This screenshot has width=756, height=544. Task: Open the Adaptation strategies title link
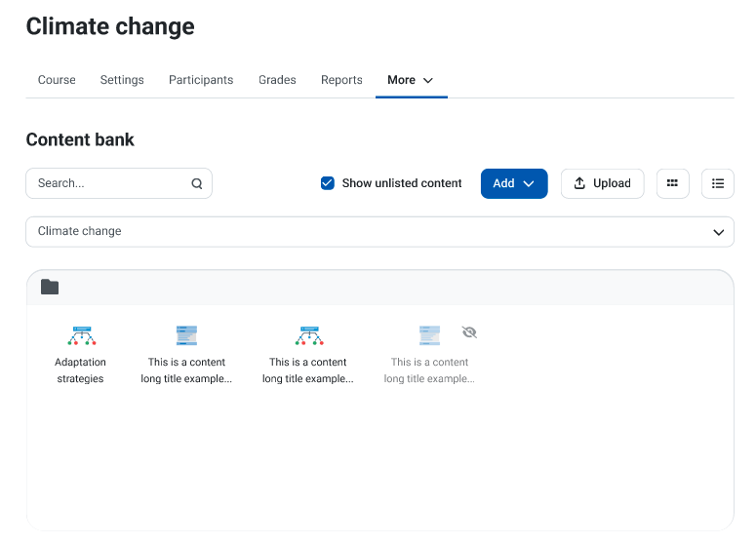80,370
